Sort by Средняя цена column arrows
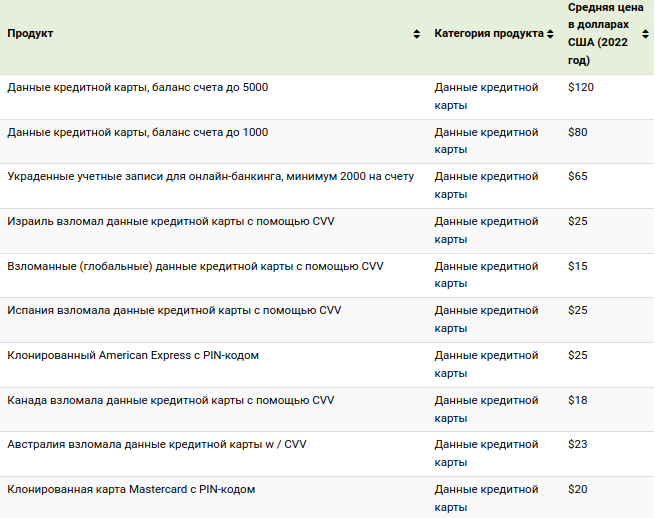This screenshot has width=655, height=518. click(645, 34)
